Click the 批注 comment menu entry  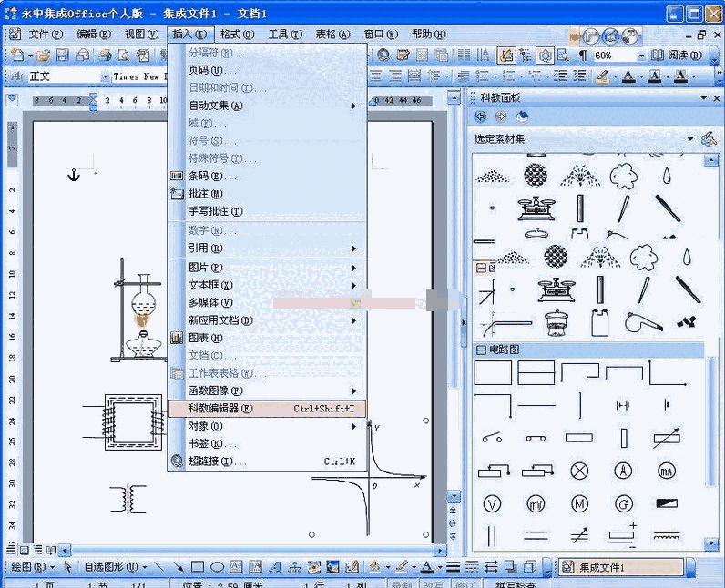point(267,194)
